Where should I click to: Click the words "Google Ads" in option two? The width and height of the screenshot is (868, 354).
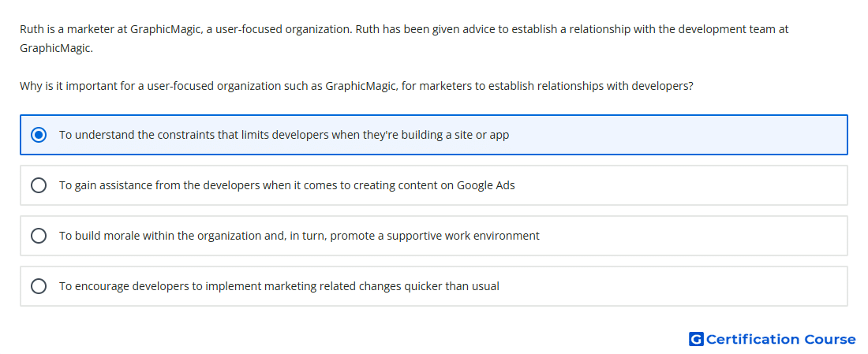click(485, 185)
